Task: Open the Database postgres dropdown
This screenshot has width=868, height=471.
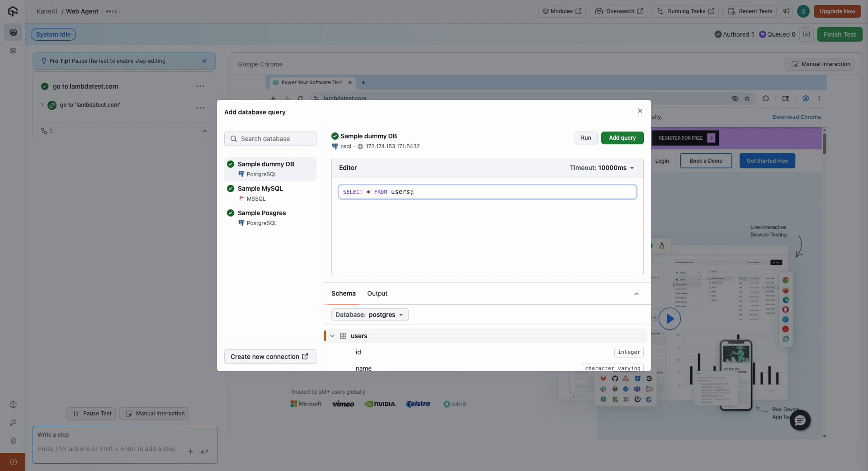Action: coord(369,315)
